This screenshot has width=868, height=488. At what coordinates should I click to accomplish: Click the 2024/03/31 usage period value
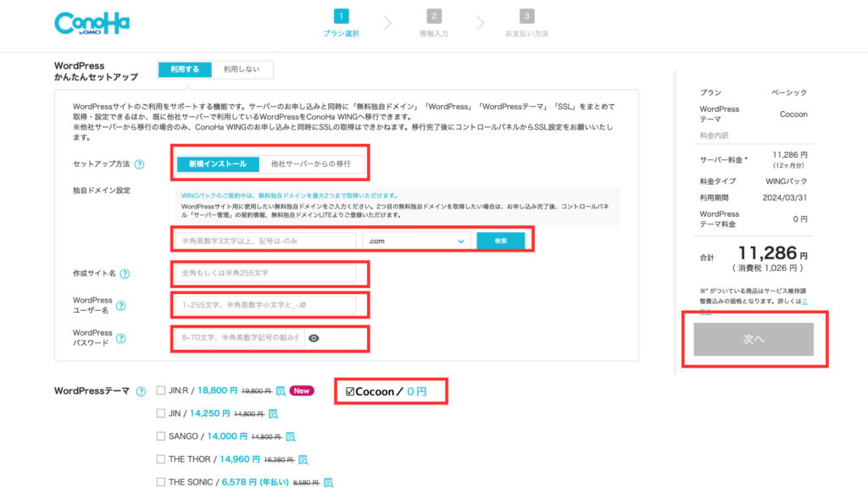tap(784, 198)
